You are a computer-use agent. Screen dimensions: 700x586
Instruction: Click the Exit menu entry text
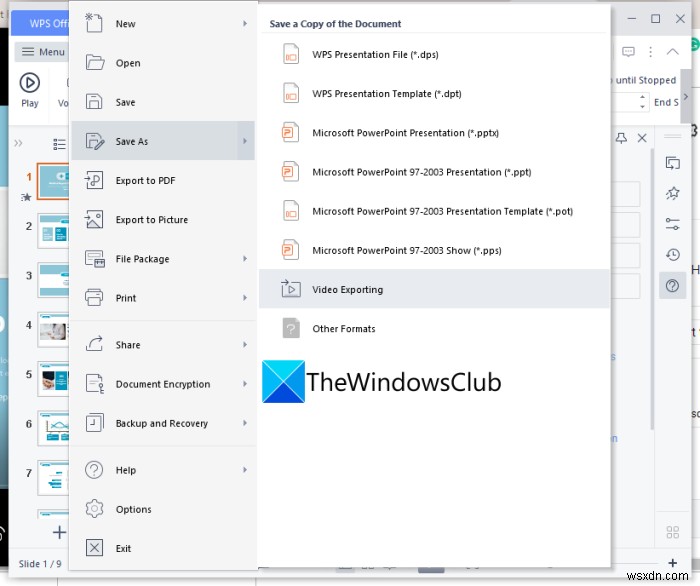(123, 548)
